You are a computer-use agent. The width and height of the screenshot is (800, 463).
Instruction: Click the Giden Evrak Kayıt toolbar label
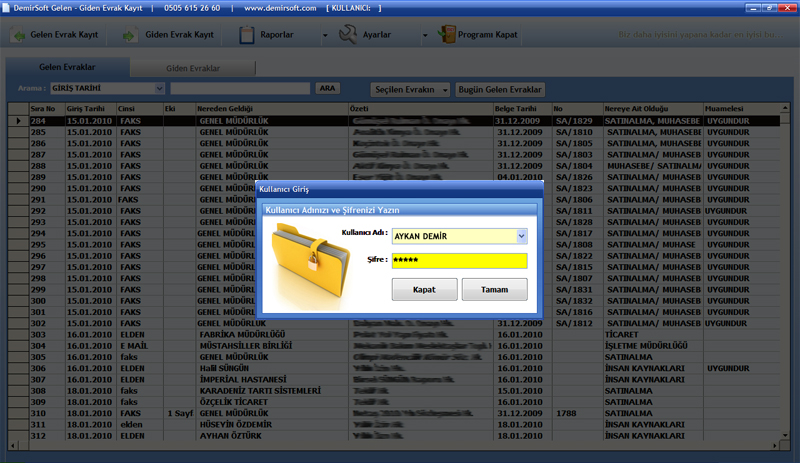point(180,35)
